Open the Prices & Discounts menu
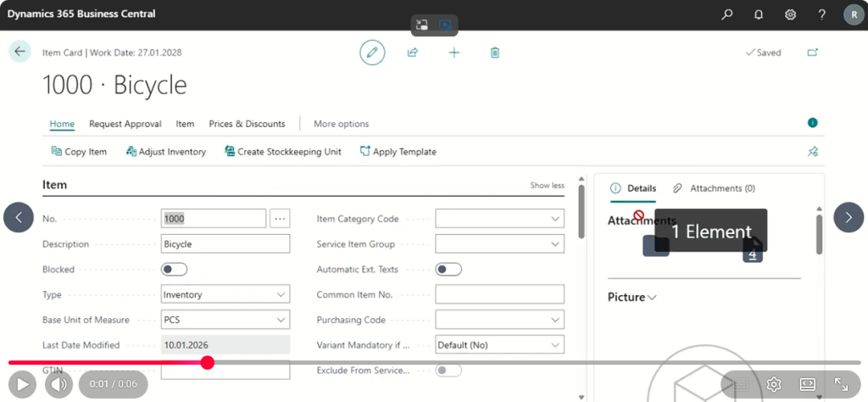The height and width of the screenshot is (402, 868). coord(247,124)
